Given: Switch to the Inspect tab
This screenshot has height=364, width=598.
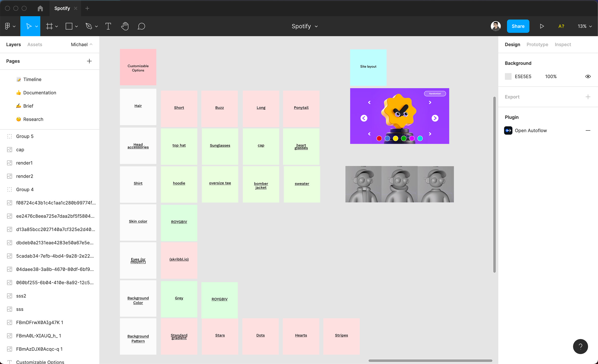Looking at the screenshot, I should click(x=563, y=44).
